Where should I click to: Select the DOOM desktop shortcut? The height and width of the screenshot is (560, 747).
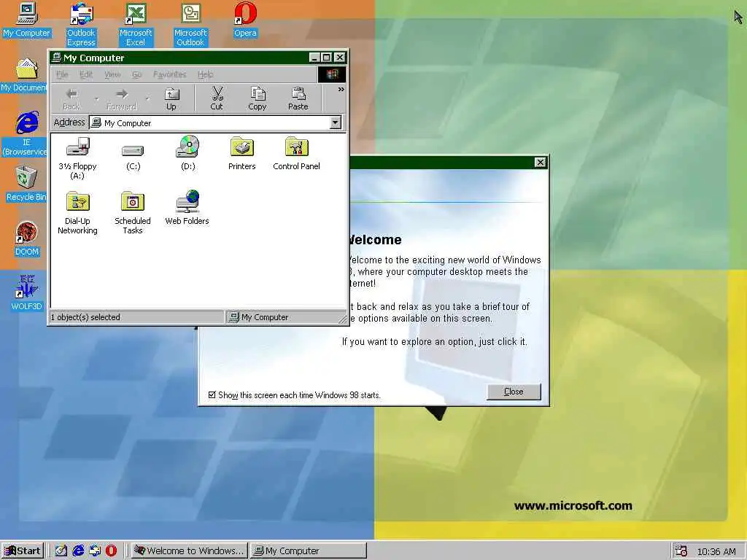(27, 238)
